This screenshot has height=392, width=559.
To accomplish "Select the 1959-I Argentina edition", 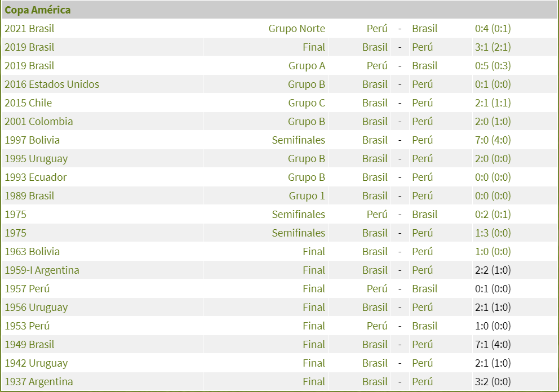I will click(42, 270).
